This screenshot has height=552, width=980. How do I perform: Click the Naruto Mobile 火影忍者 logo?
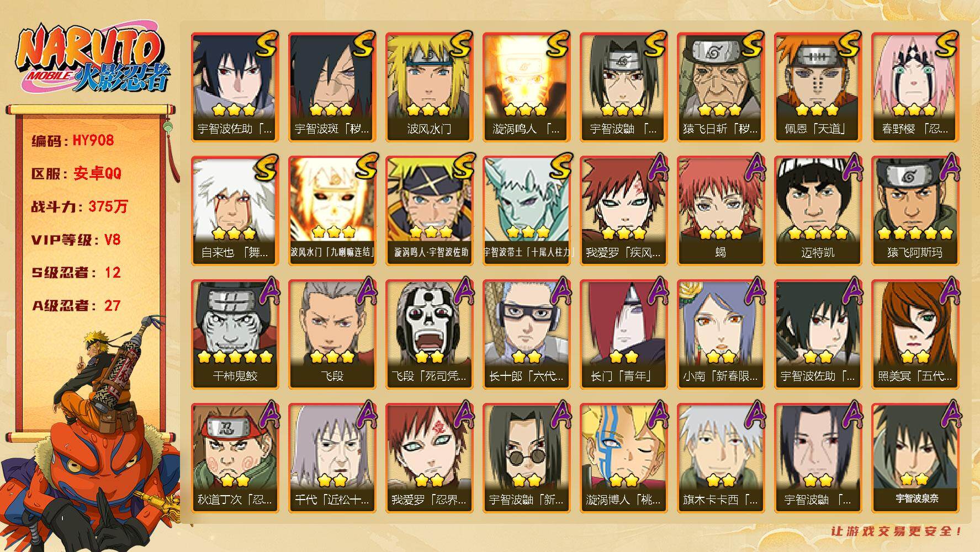click(92, 60)
